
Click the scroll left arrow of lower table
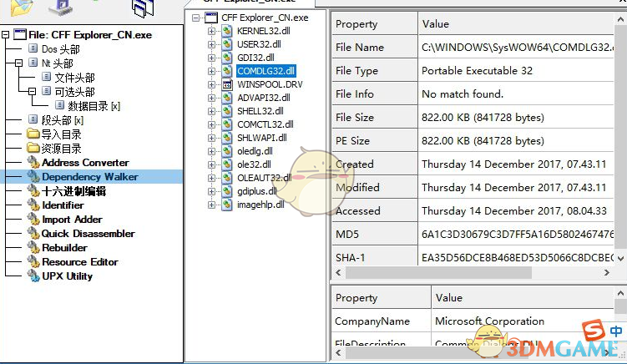(339, 352)
